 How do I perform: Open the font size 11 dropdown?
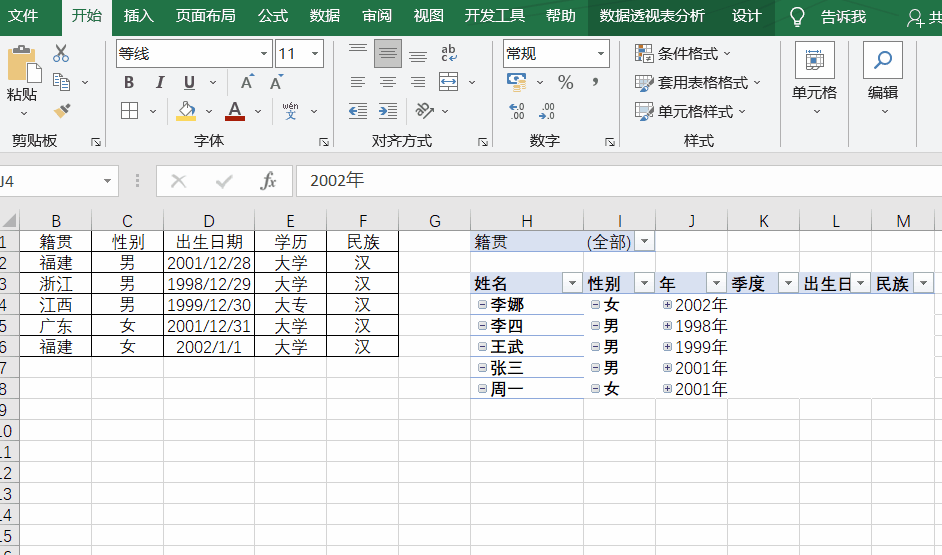pos(315,53)
